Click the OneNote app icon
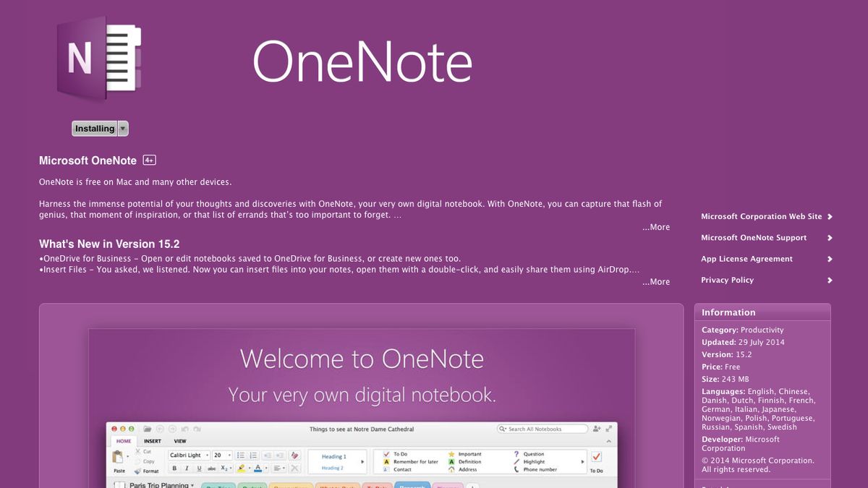This screenshot has width=868, height=488. [x=100, y=59]
